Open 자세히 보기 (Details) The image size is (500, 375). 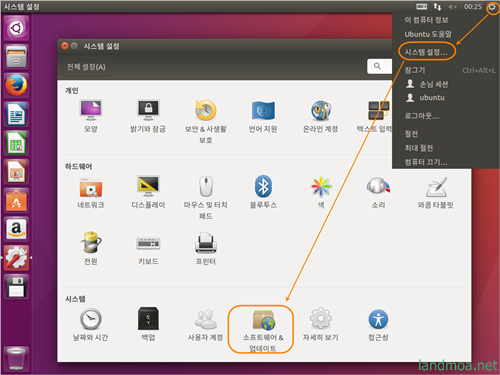pyautogui.click(x=321, y=324)
